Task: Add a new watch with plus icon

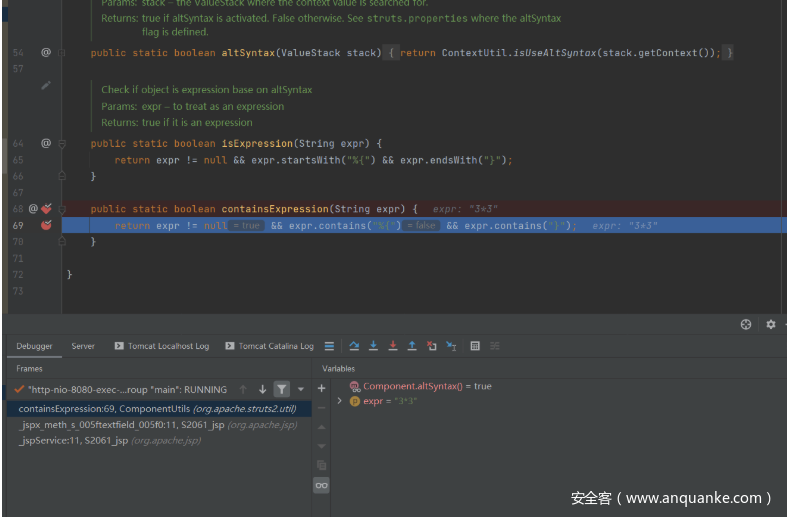Action: 321,388
